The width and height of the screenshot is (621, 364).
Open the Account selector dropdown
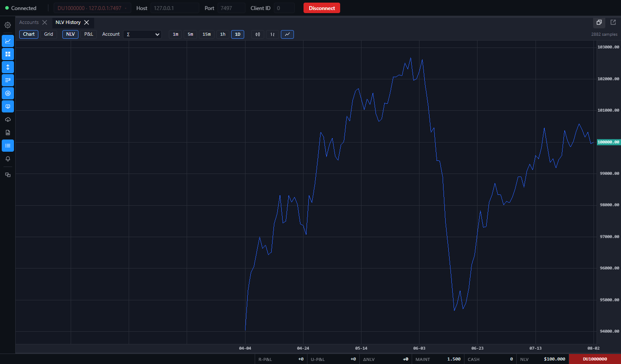[142, 34]
